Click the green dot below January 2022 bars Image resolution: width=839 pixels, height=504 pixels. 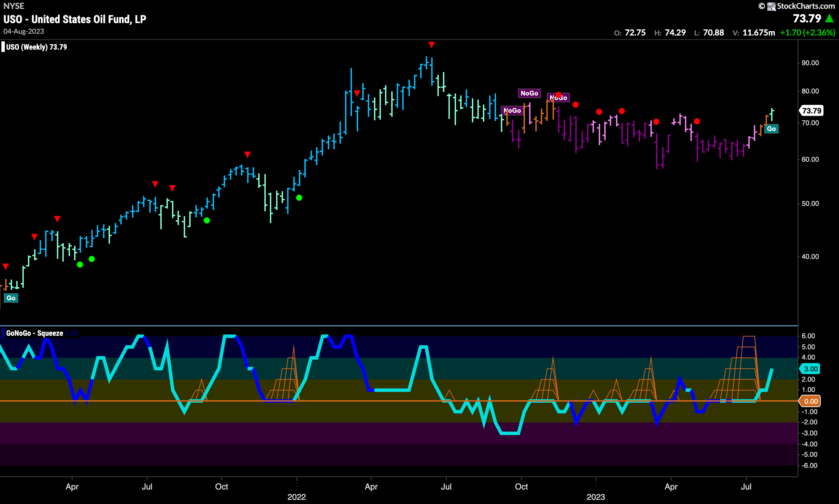(299, 198)
